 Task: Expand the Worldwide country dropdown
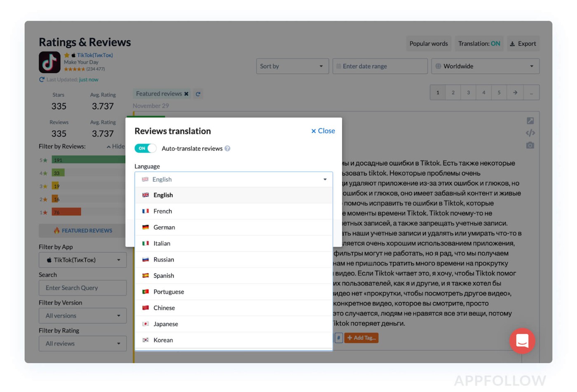[x=485, y=66]
